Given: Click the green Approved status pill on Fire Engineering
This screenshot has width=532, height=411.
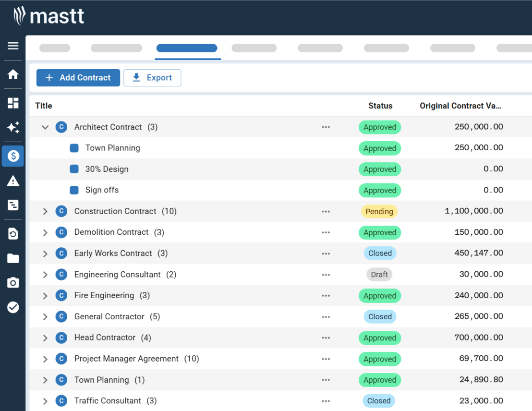Looking at the screenshot, I should [x=380, y=295].
